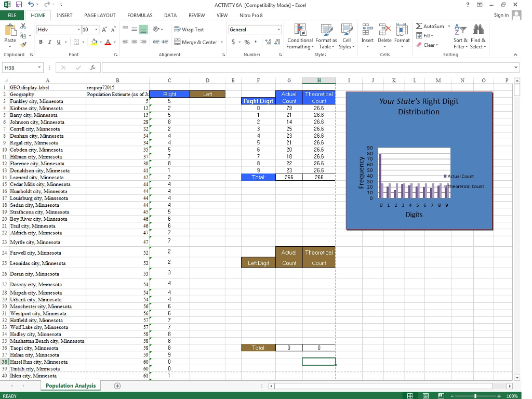Open Cell Styles gallery
The image size is (532, 399).
pyautogui.click(x=347, y=36)
